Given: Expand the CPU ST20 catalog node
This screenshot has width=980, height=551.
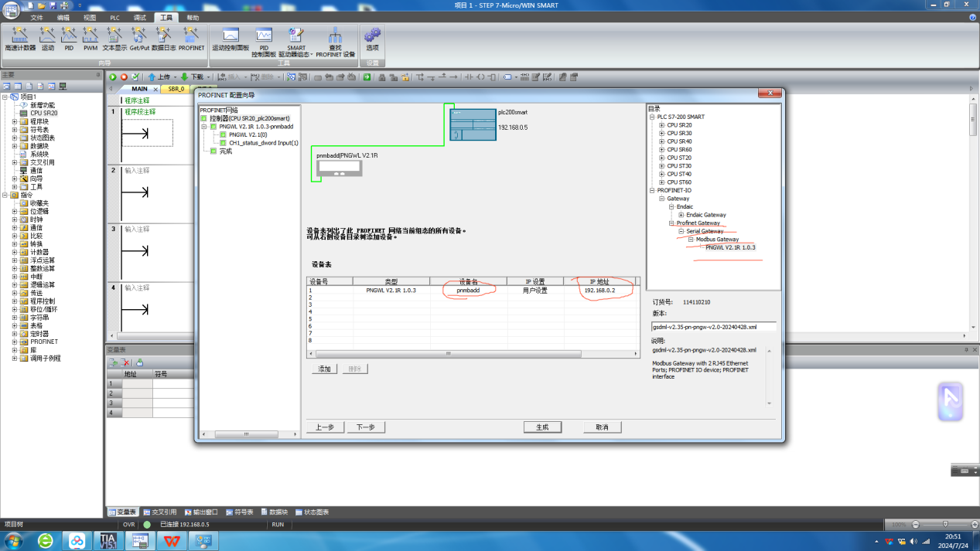Looking at the screenshot, I should [x=662, y=158].
